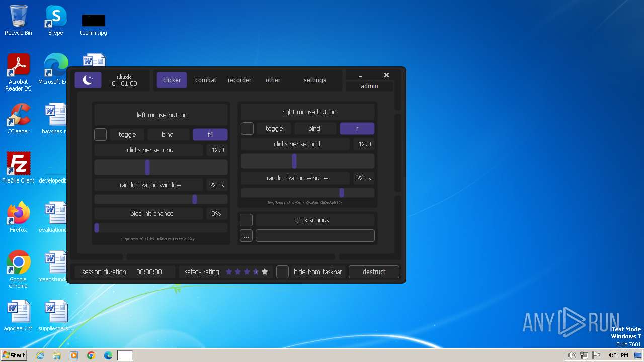Open suppliespers document on desktop
Image resolution: width=644 pixels, height=362 pixels.
[x=56, y=316]
